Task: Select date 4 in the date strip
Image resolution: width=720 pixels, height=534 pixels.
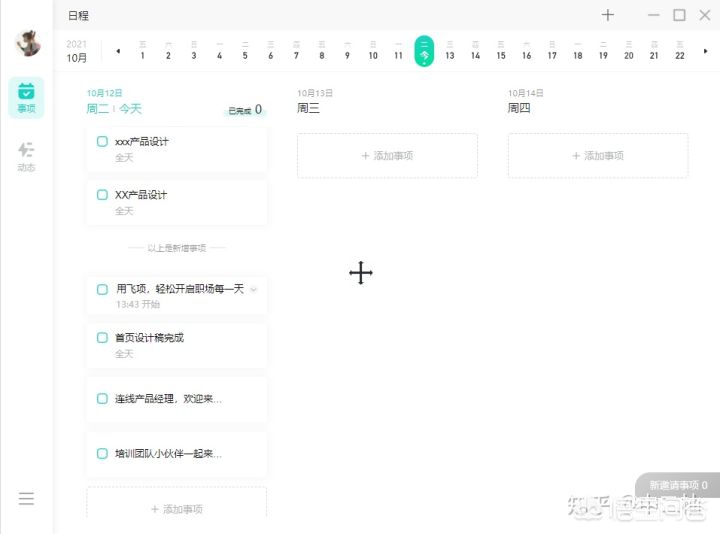Action: click(x=219, y=51)
